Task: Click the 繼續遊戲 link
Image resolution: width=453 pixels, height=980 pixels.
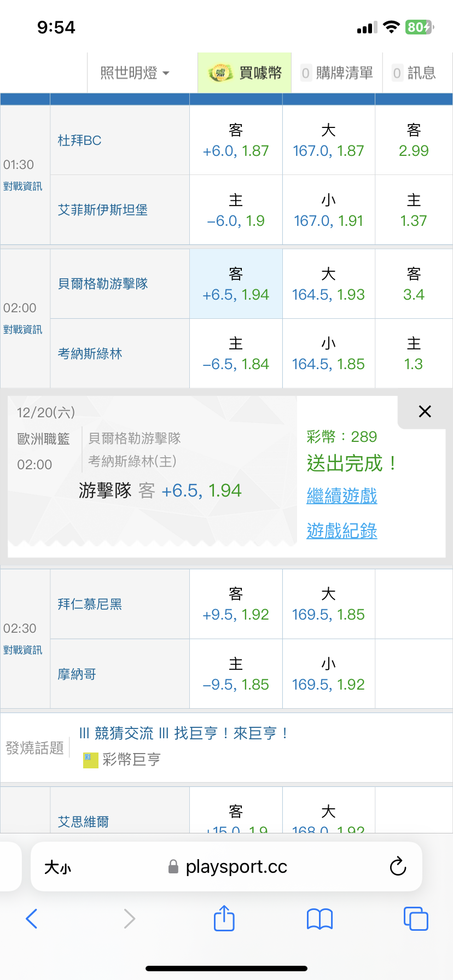Action: [x=342, y=496]
